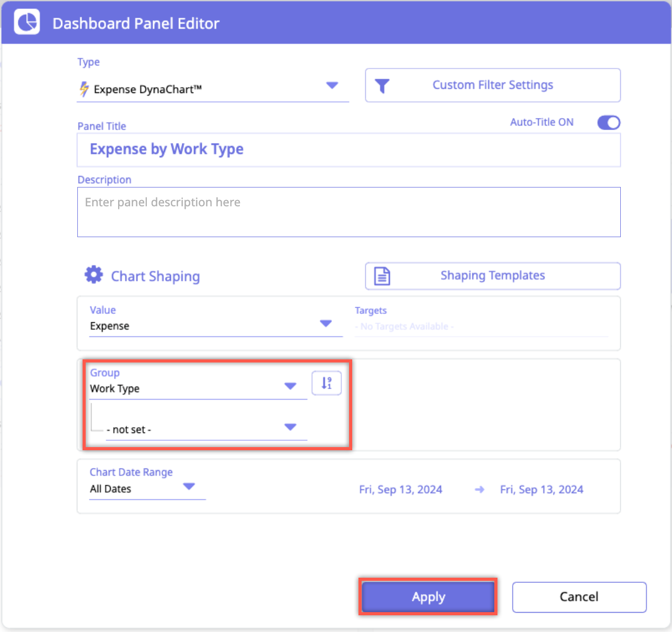Click the pie chart logo icon in header
The image size is (672, 632).
(27, 22)
